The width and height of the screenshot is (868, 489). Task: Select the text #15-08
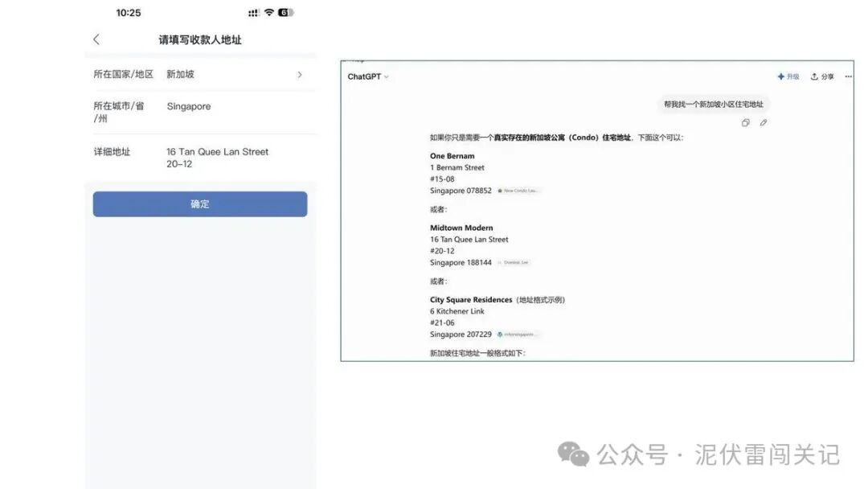pyautogui.click(x=442, y=179)
